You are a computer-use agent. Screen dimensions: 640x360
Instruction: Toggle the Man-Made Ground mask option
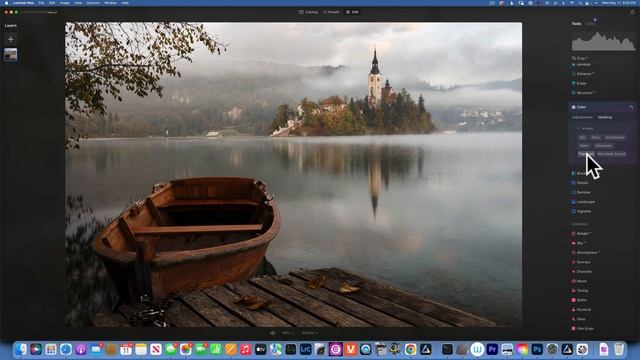[611, 154]
